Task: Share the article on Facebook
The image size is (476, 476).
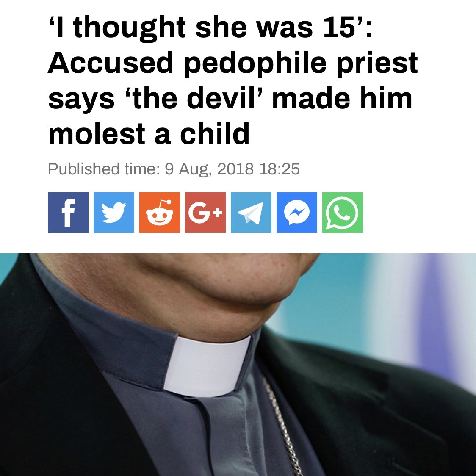Action: 68,213
